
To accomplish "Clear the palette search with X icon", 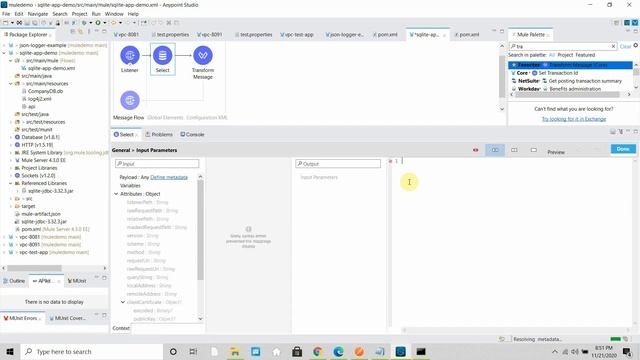I will [613, 47].
